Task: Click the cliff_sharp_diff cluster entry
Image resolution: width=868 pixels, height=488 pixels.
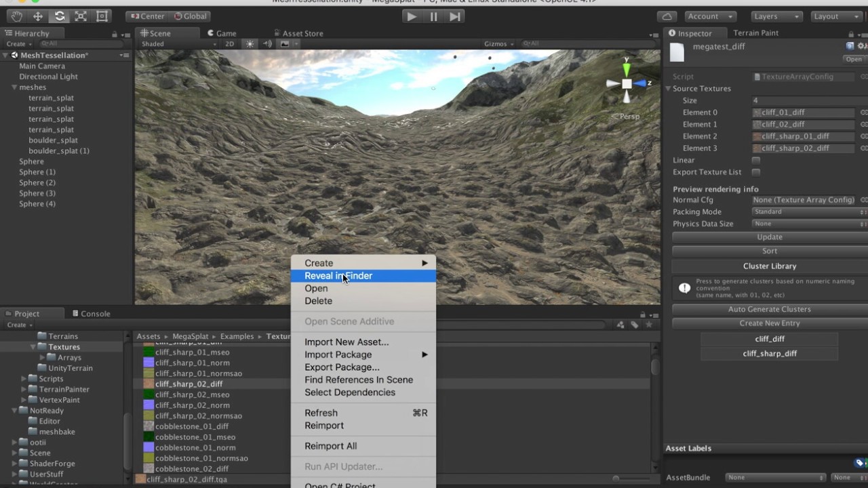Action: (x=769, y=353)
